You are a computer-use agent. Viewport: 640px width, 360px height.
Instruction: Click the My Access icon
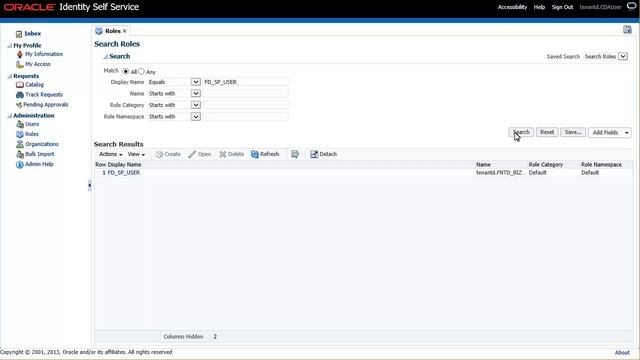point(19,64)
